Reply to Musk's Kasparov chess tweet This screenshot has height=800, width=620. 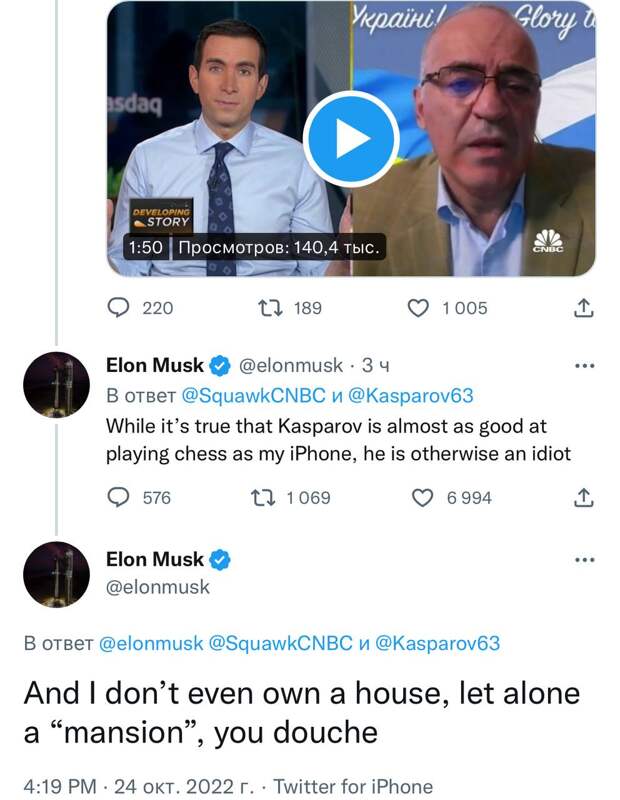[120, 497]
